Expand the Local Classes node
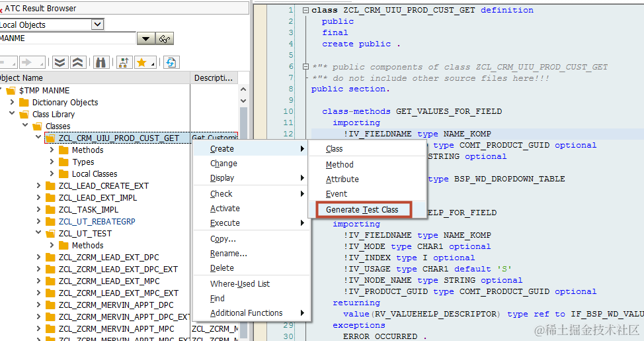 [52, 173]
